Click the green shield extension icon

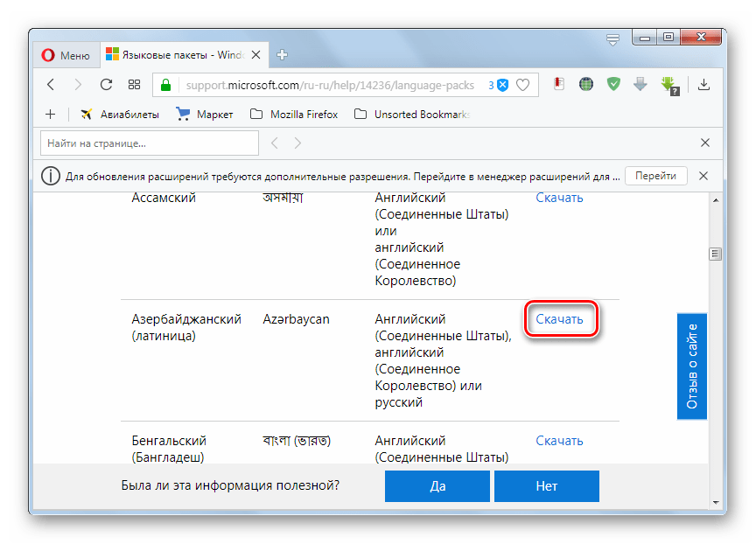point(613,85)
